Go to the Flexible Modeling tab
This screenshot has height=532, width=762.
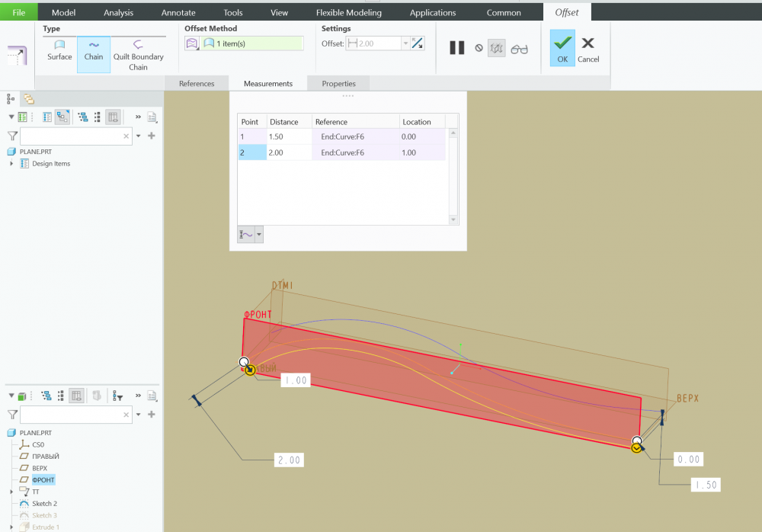(348, 13)
